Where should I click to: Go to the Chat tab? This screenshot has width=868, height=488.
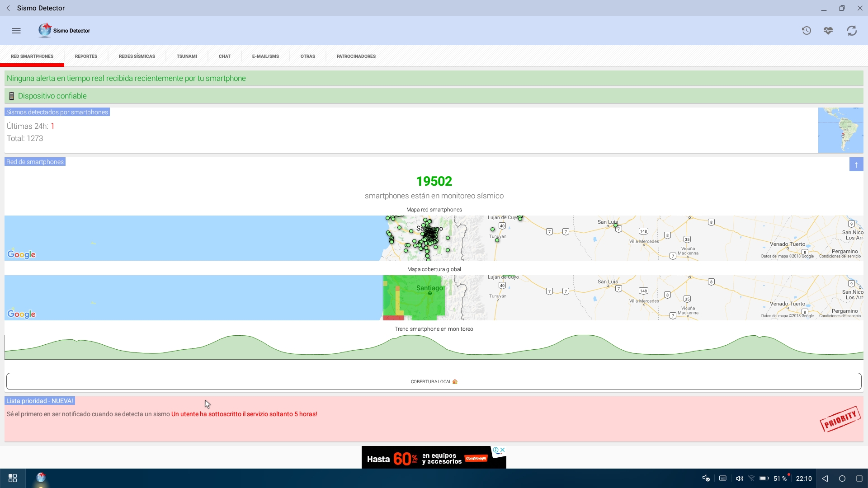(x=224, y=56)
